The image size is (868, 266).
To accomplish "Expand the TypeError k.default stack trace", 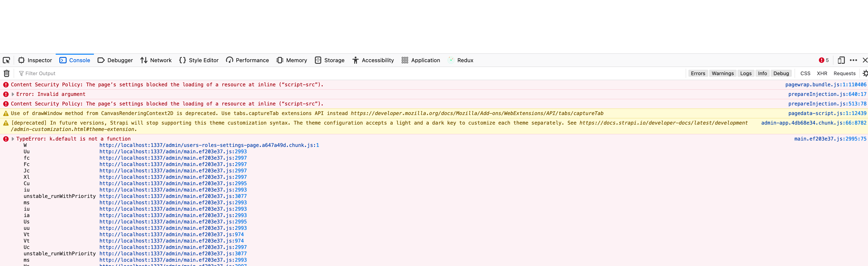I will click(13, 138).
